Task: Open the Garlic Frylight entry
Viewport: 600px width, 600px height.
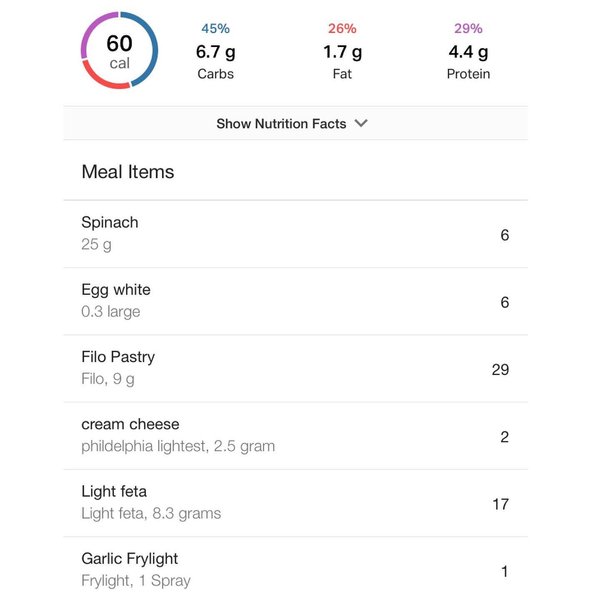Action: click(x=295, y=569)
